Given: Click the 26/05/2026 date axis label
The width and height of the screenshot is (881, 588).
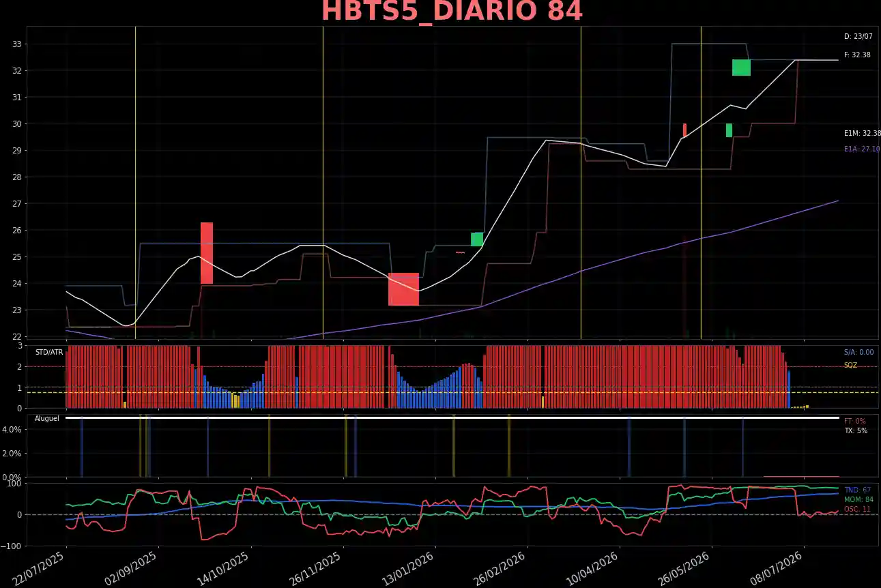Looking at the screenshot, I should click(686, 569).
